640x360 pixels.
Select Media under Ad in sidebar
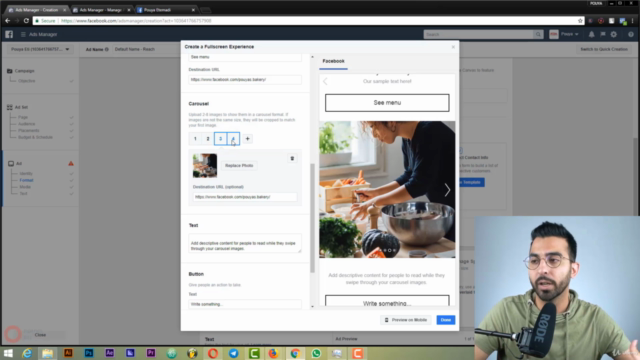click(25, 187)
